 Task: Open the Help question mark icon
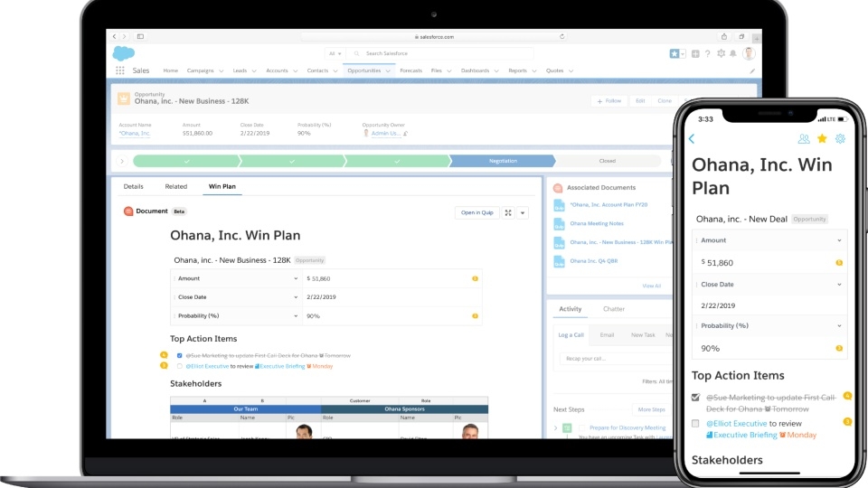707,53
